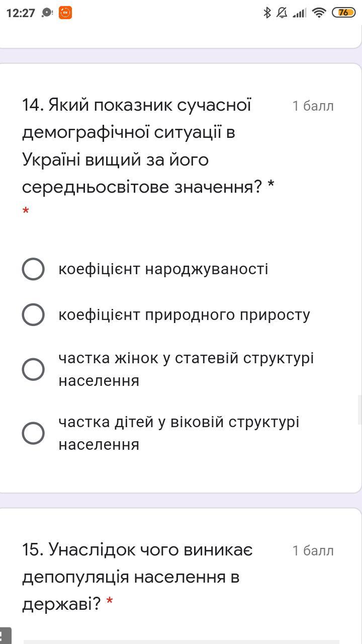Select radio for частка жінок у статевій структурі
Viewport: 362px width, 644px height.
pos(33,369)
